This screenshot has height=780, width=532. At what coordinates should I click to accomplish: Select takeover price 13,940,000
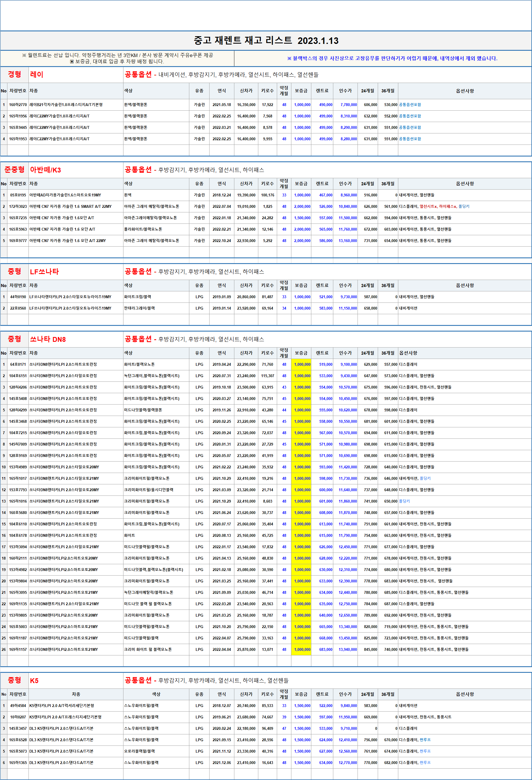tap(347, 650)
